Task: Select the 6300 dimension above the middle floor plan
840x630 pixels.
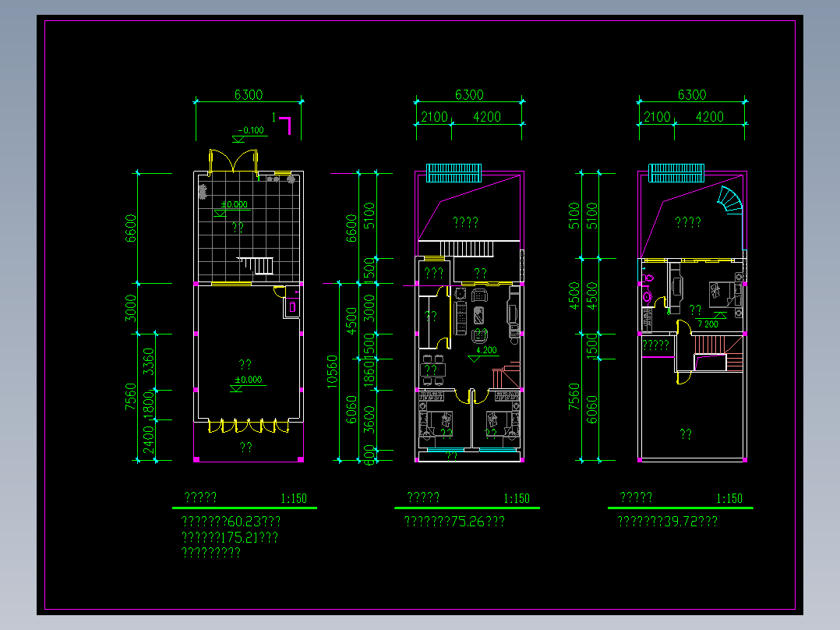Action: click(469, 95)
